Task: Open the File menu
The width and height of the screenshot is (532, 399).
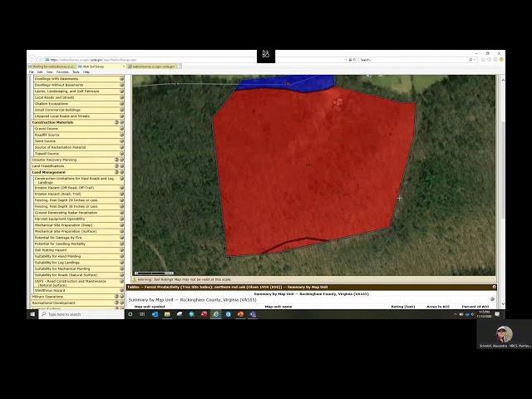Action: point(32,72)
